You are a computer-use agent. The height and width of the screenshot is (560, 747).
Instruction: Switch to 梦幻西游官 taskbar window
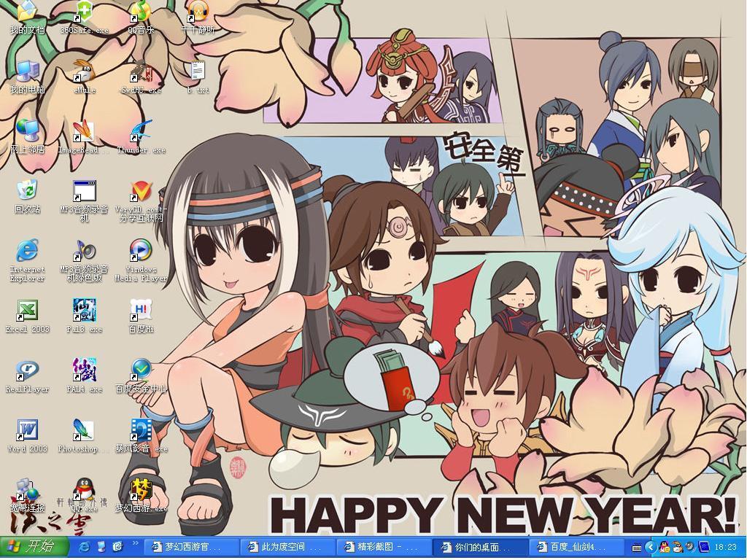191,547
